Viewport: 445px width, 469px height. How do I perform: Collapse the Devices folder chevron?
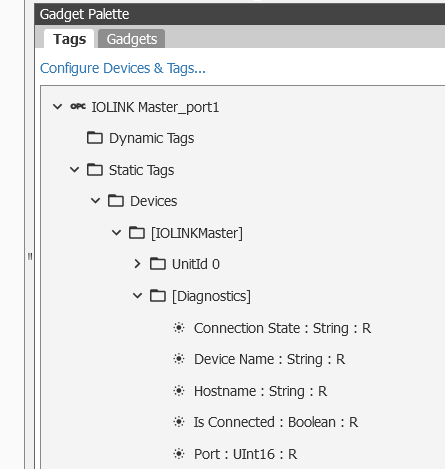click(95, 201)
